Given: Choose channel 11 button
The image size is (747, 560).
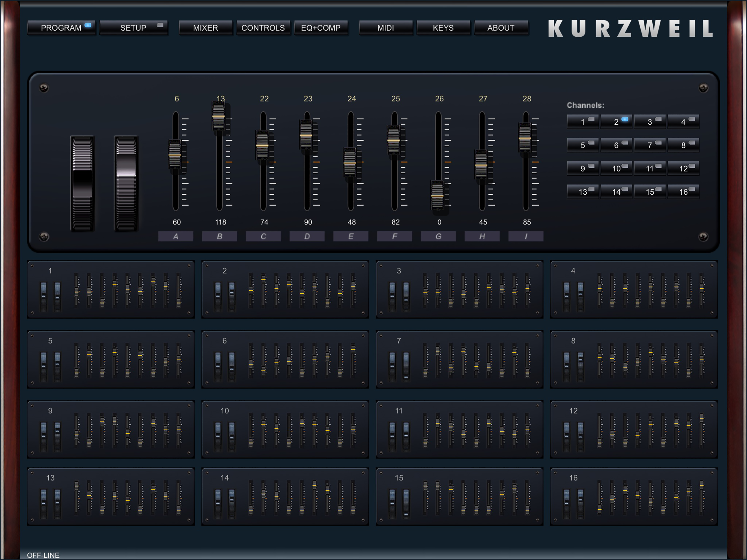Looking at the screenshot, I should (650, 168).
